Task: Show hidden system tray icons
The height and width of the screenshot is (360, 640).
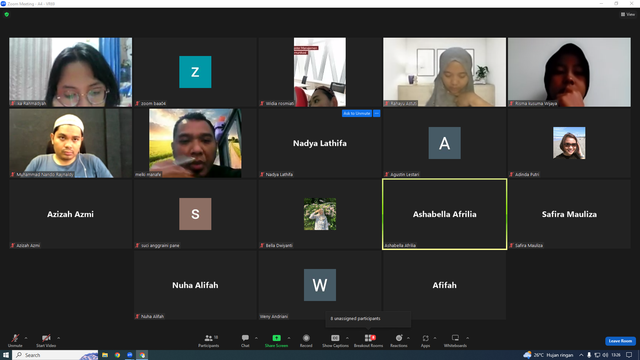Action: point(581,355)
